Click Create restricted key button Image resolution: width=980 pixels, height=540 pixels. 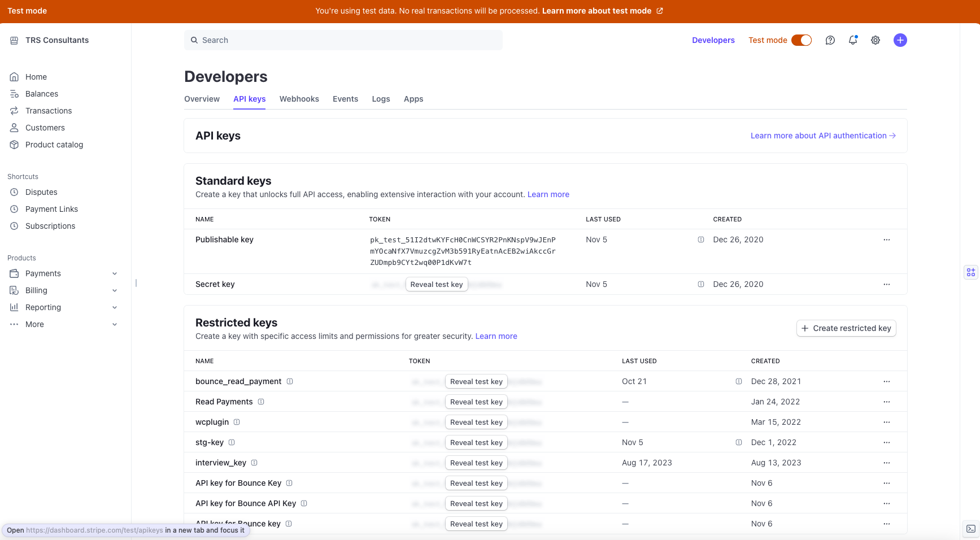click(x=846, y=328)
